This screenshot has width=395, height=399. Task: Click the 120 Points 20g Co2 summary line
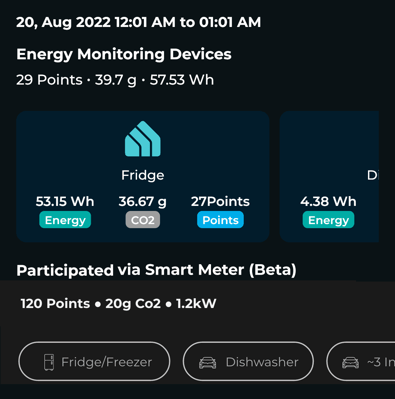(118, 304)
